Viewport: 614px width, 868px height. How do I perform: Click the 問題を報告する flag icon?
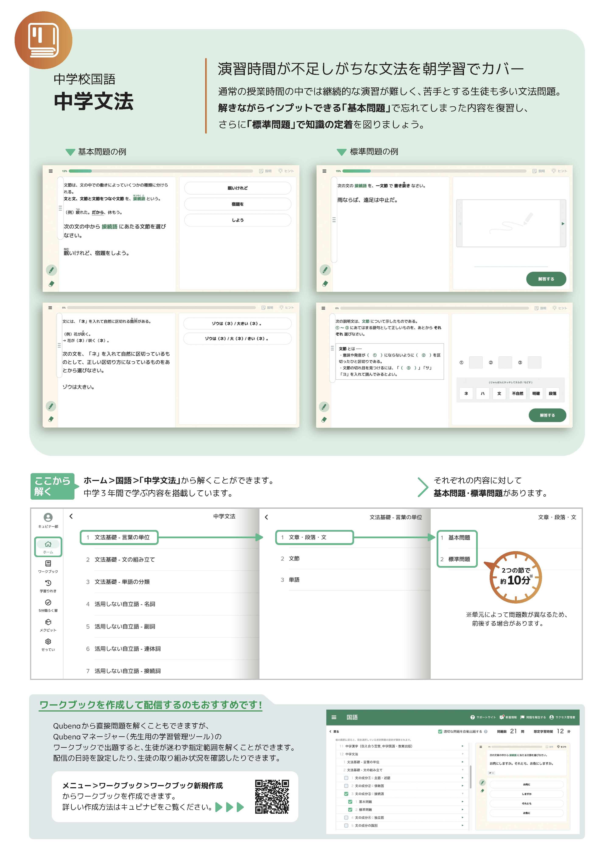pos(522,717)
